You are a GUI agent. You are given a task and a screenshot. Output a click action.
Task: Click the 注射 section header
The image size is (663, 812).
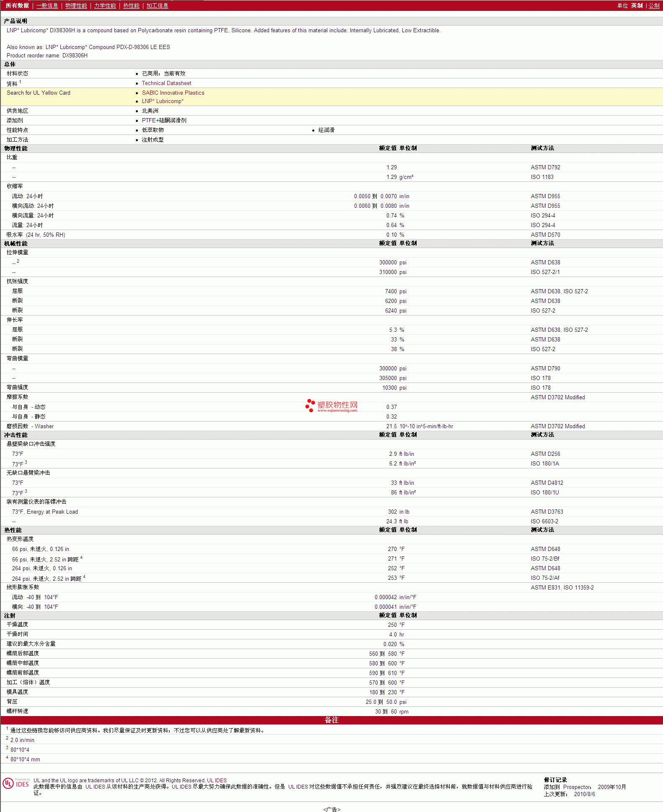point(10,616)
